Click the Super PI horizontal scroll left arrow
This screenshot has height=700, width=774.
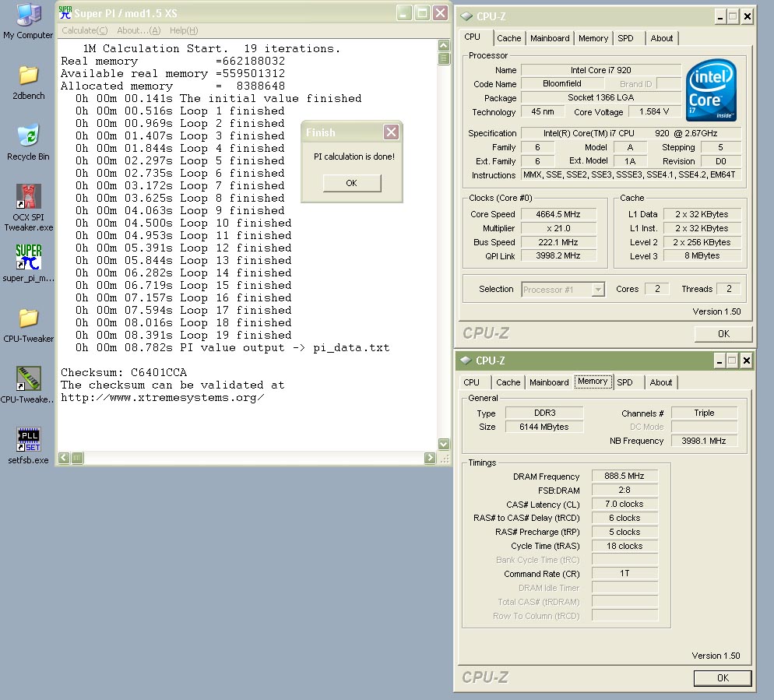tap(64, 458)
